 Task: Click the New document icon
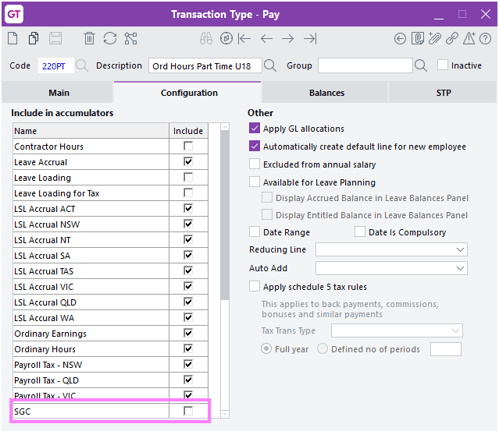(13, 39)
